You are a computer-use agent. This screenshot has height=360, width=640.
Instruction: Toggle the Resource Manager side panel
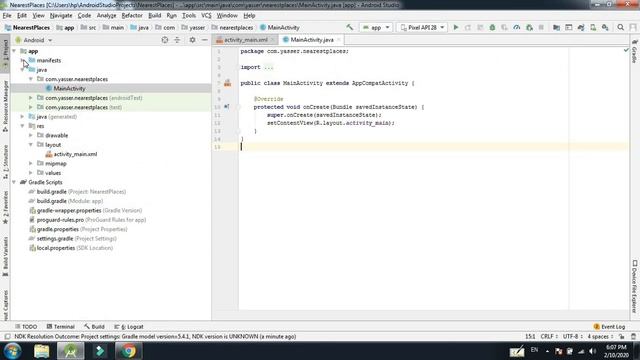[5, 106]
